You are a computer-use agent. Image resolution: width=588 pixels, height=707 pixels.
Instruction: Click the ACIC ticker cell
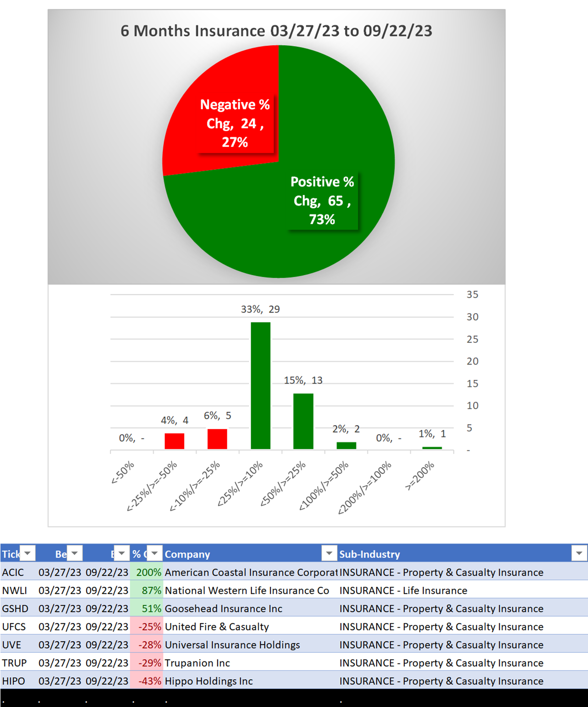[13, 572]
